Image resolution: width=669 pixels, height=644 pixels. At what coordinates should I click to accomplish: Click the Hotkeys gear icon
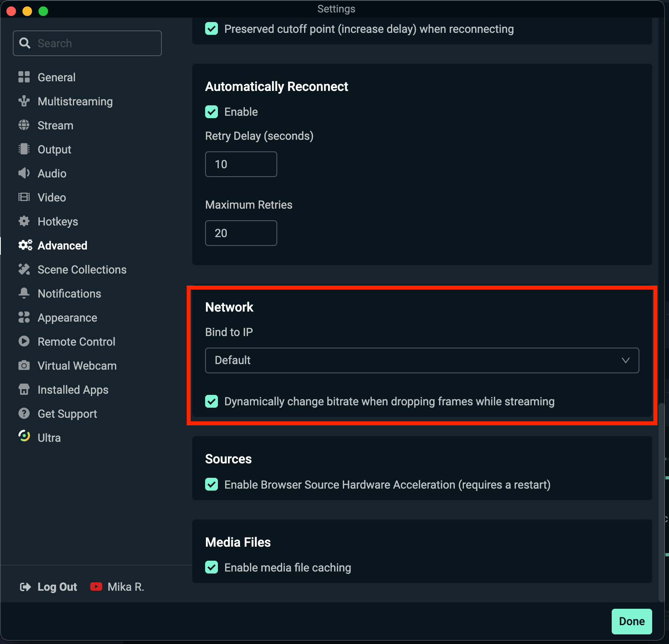tap(24, 221)
